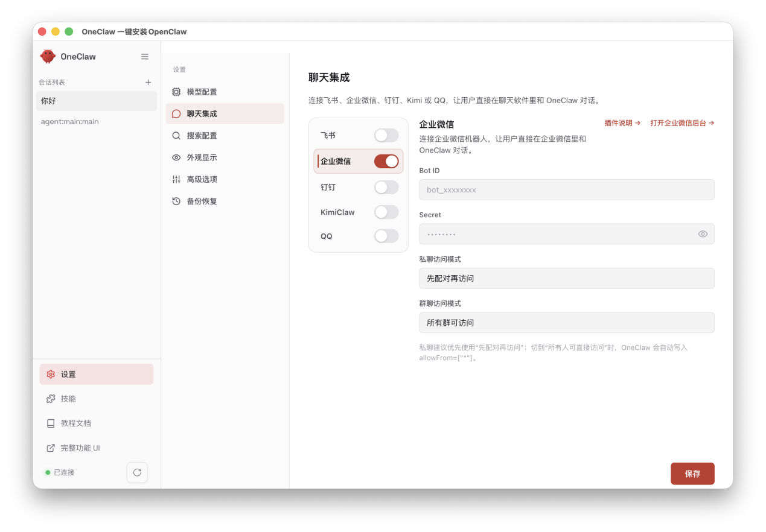Open 教程文档 via the book icon

click(50, 423)
